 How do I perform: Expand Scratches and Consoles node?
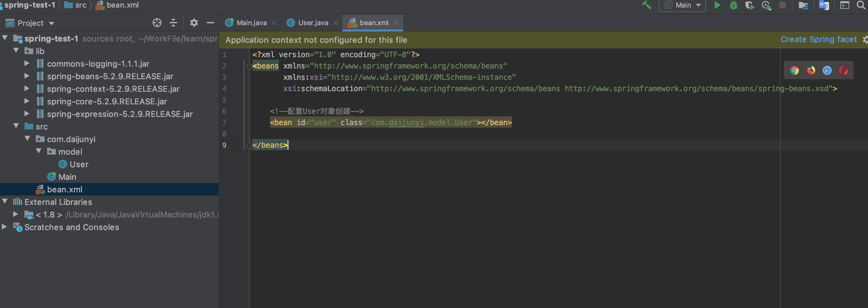(x=4, y=227)
